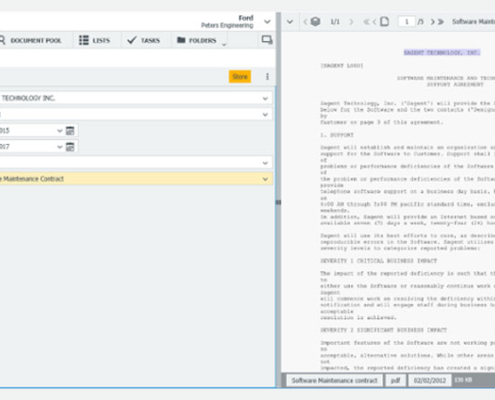This screenshot has width=495, height=400.
Task: Open the Folders tab
Action: click(x=197, y=40)
